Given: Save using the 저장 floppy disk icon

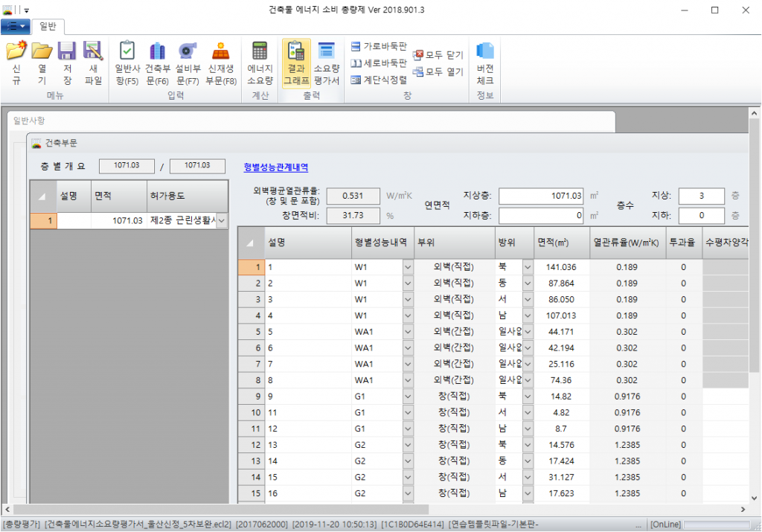Looking at the screenshot, I should [x=67, y=63].
